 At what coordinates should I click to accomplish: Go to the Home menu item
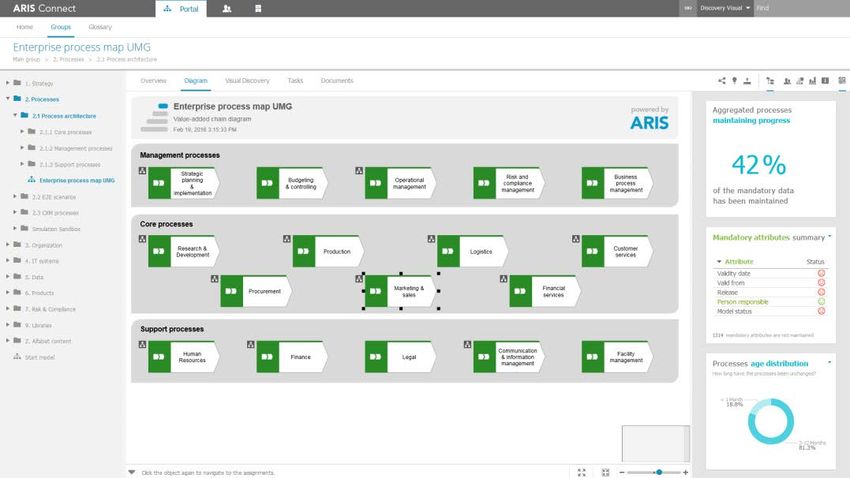(x=24, y=27)
